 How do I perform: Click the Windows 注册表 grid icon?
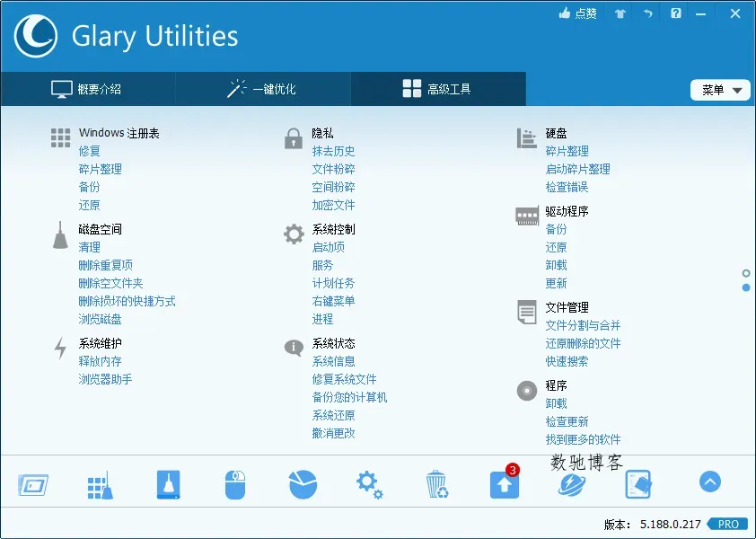61,137
